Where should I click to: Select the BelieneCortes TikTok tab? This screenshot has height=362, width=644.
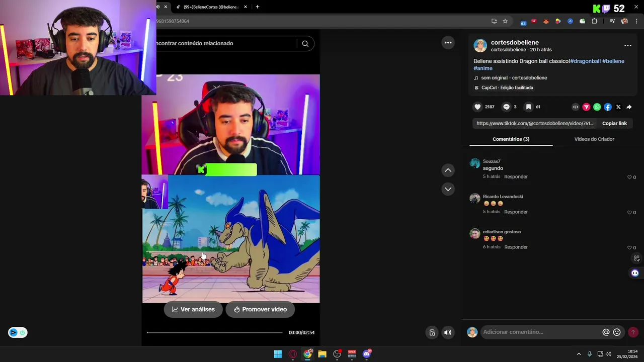[x=211, y=7]
